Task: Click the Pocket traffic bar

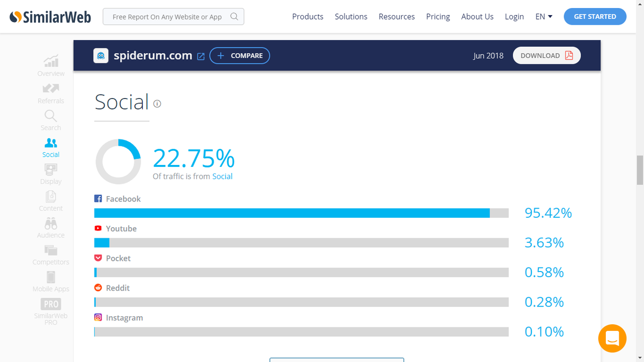Action: point(302,273)
